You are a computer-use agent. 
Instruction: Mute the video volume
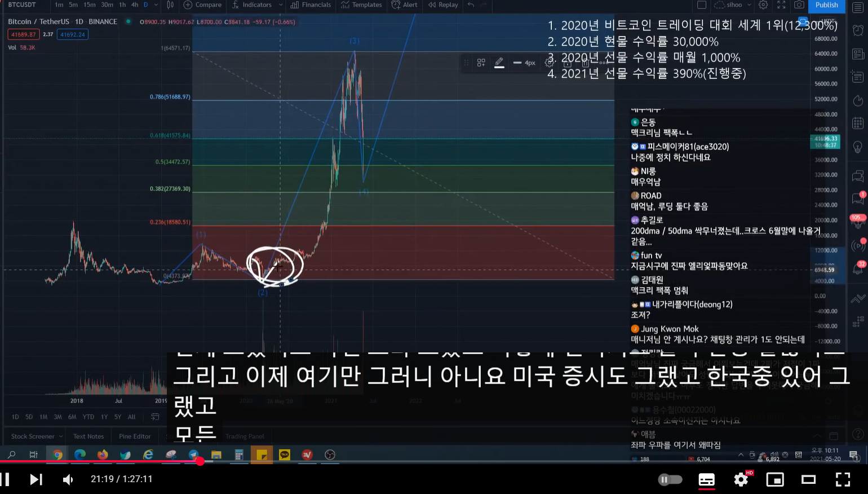(68, 479)
